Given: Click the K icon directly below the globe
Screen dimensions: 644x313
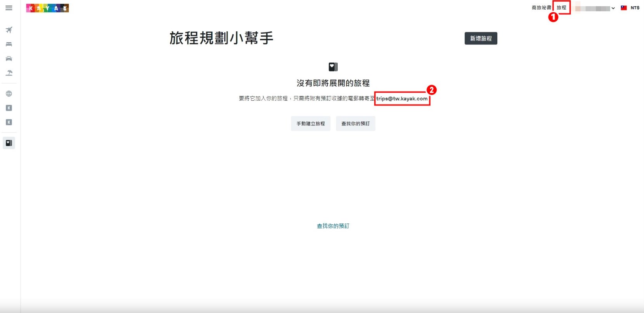Looking at the screenshot, I should 9,108.
